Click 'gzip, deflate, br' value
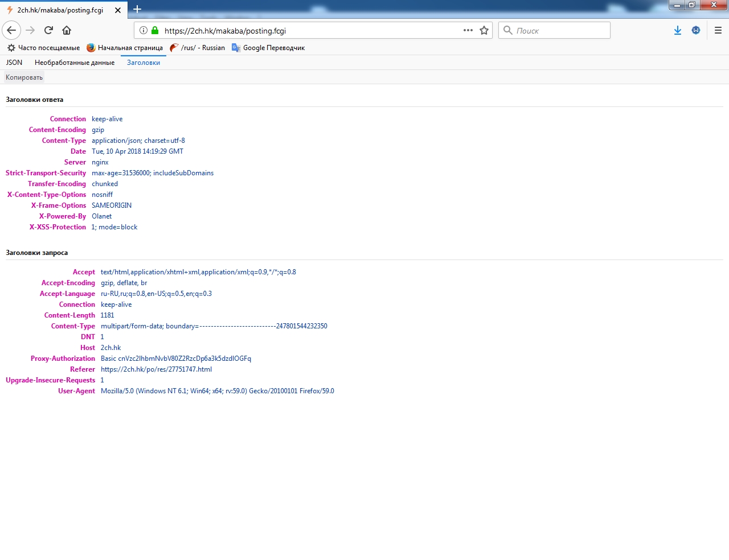 (124, 283)
